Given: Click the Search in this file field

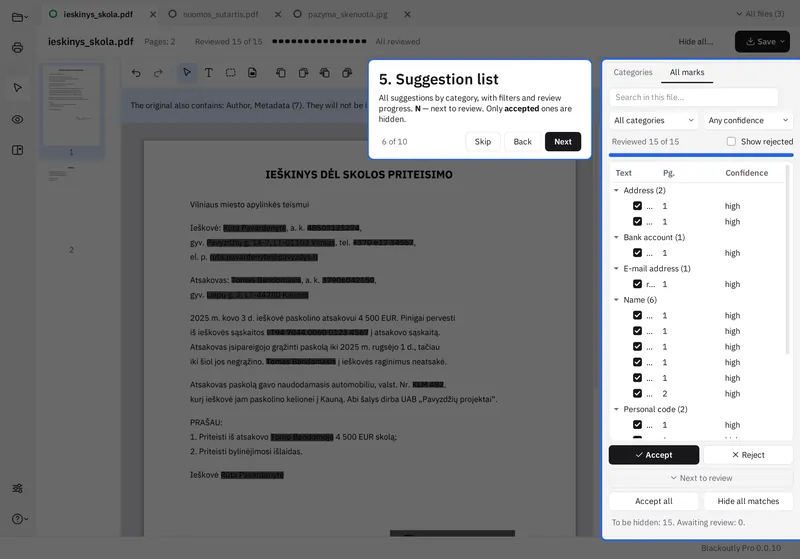Looking at the screenshot, I should click(x=693, y=97).
